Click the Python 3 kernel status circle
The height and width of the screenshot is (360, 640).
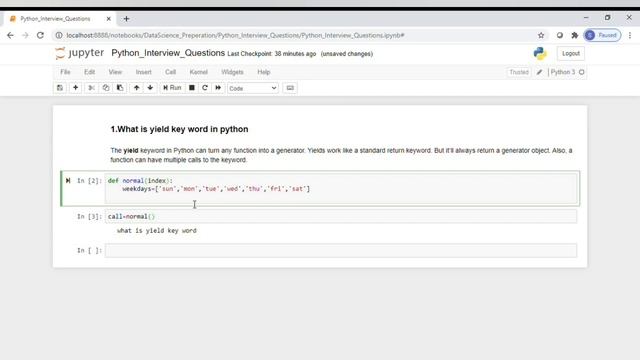[582, 72]
